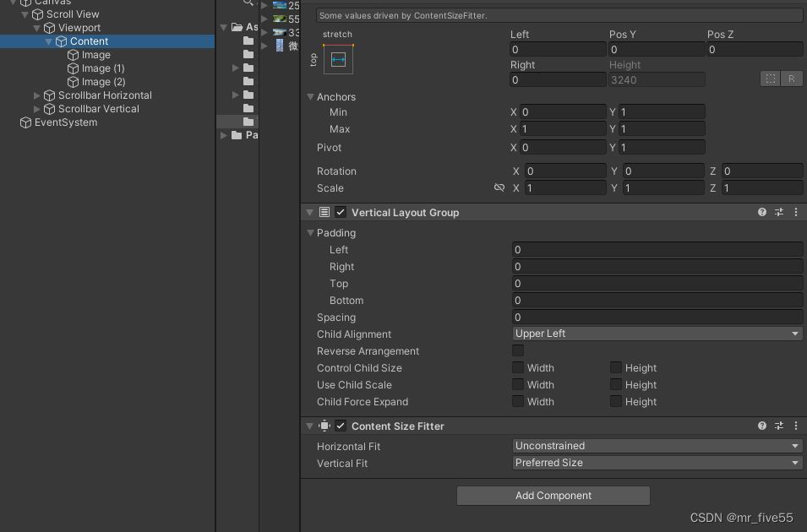The height and width of the screenshot is (532, 807).
Task: Disable the Vertical Layout Group component checkbox
Action: pos(341,212)
